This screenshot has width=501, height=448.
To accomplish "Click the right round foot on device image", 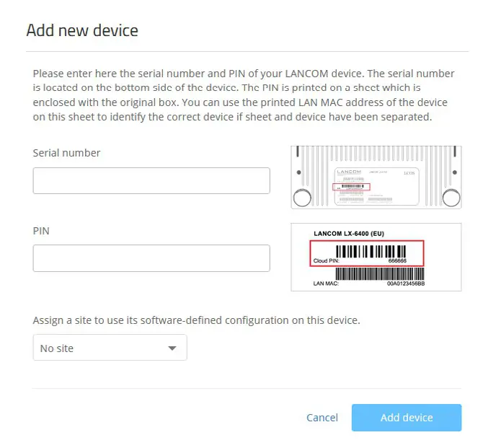I will pyautogui.click(x=451, y=196).
